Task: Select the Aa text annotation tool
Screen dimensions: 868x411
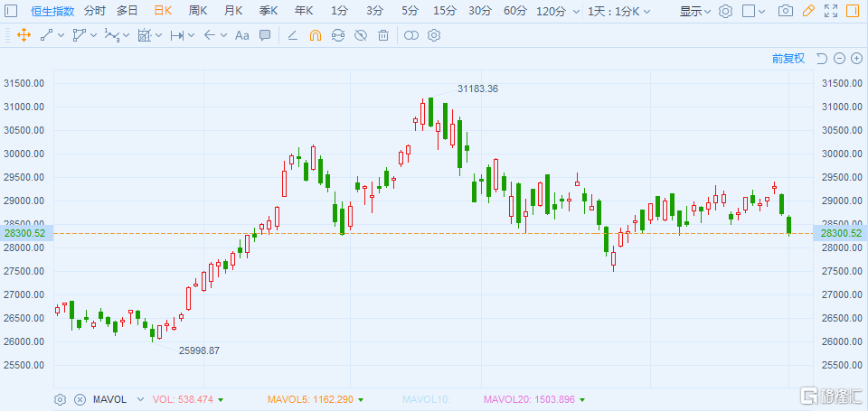Action: coord(242,35)
